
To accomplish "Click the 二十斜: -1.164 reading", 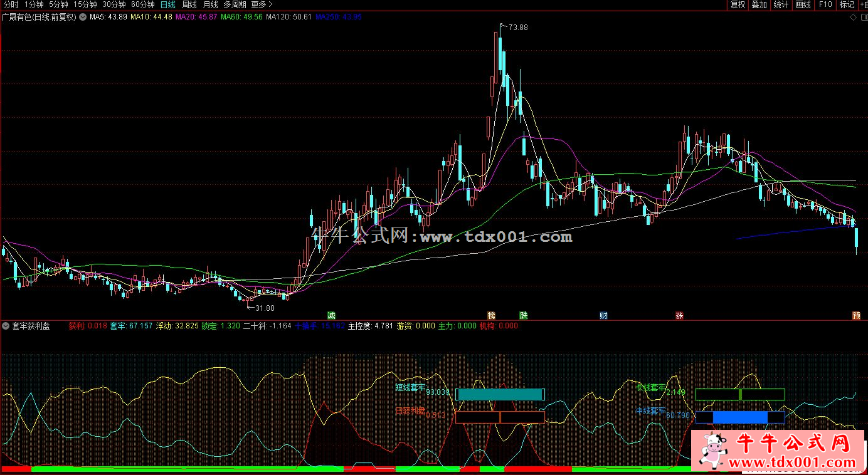I will 267,326.
